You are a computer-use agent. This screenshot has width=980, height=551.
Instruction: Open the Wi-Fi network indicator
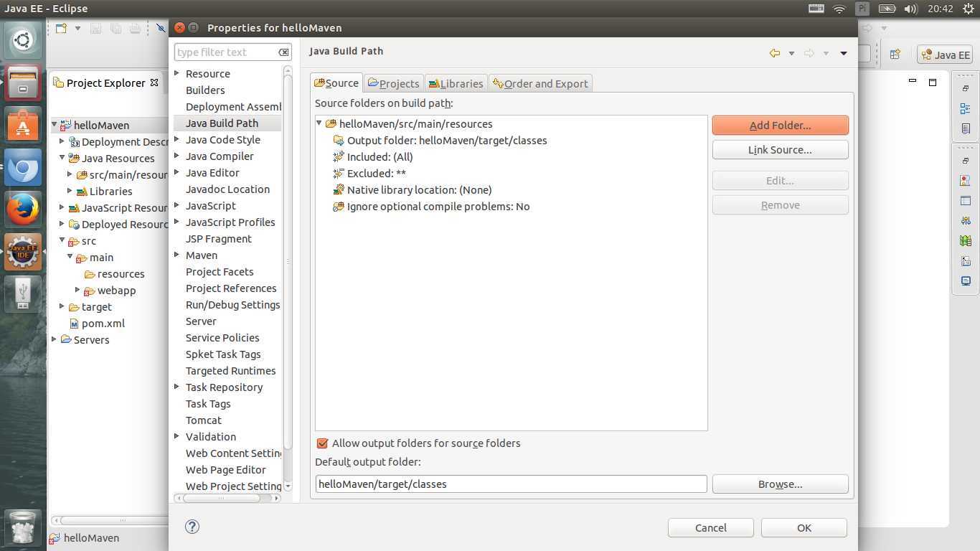(x=839, y=9)
